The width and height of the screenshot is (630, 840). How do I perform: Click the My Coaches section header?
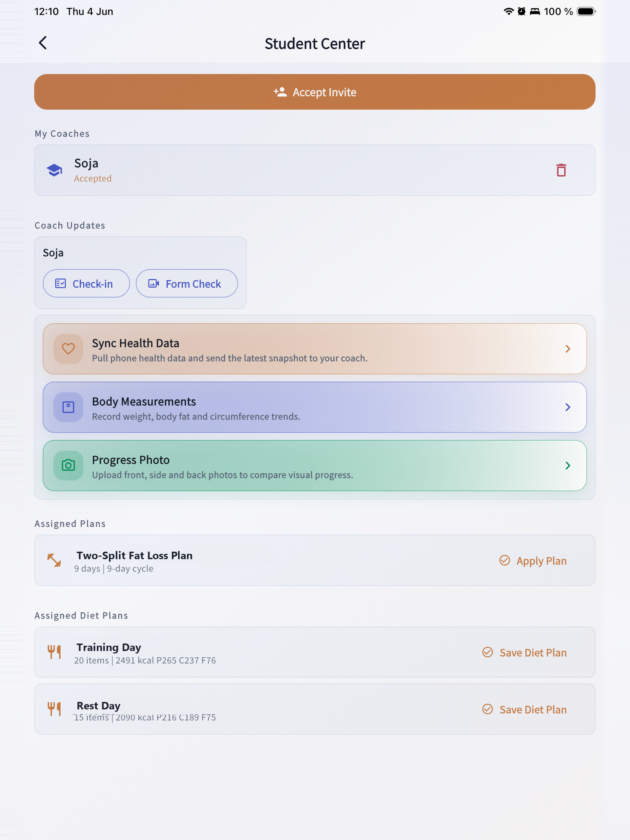click(62, 134)
